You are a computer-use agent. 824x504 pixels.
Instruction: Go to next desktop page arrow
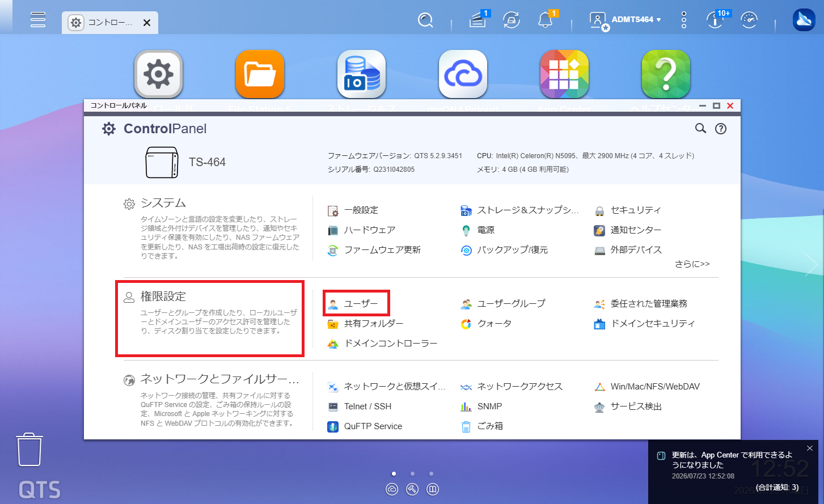coord(811,265)
